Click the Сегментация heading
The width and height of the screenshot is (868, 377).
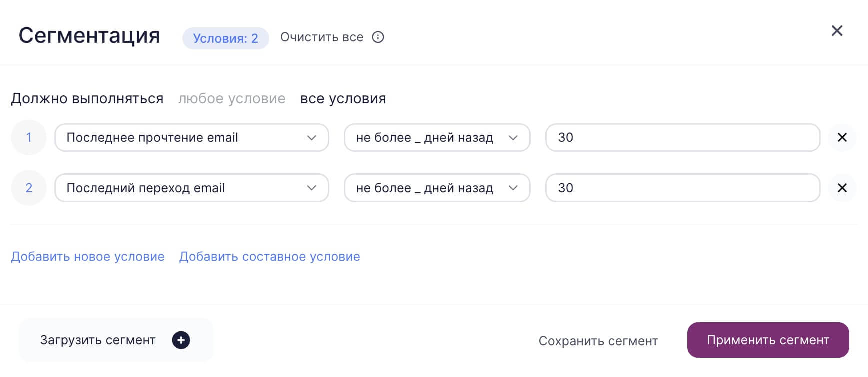89,36
